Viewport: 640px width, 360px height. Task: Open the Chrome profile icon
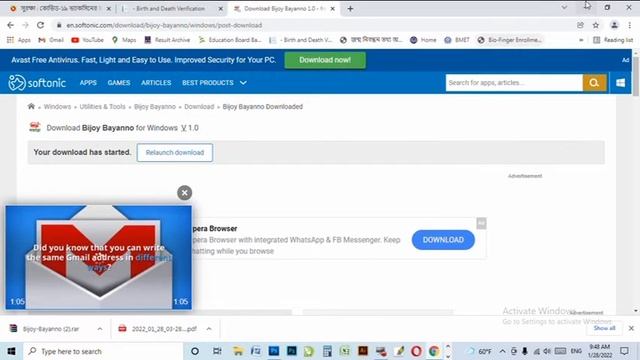point(614,25)
